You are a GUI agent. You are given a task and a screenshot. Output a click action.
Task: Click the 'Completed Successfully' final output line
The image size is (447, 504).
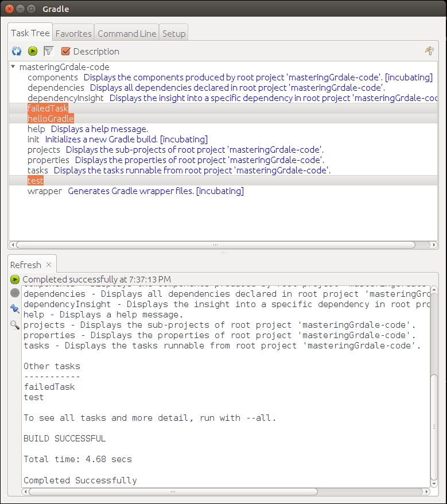pos(80,480)
